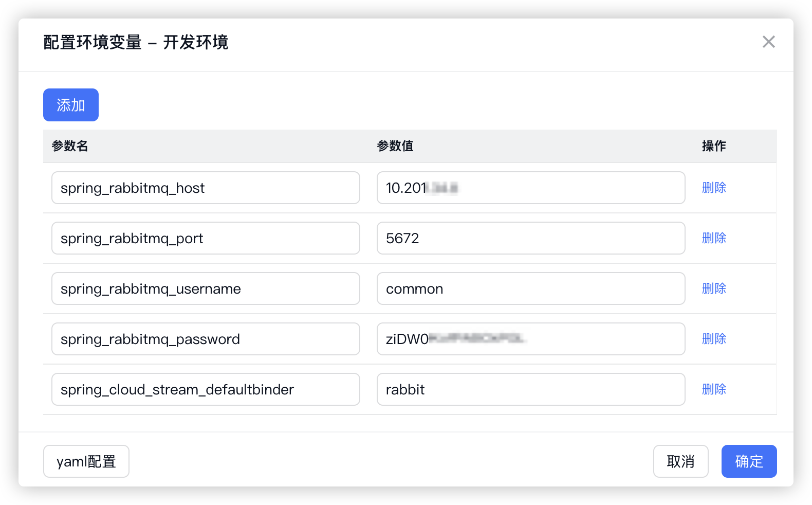Viewport: 812px width, 505px height.
Task: Open the yaml配置 view
Action: pos(86,461)
